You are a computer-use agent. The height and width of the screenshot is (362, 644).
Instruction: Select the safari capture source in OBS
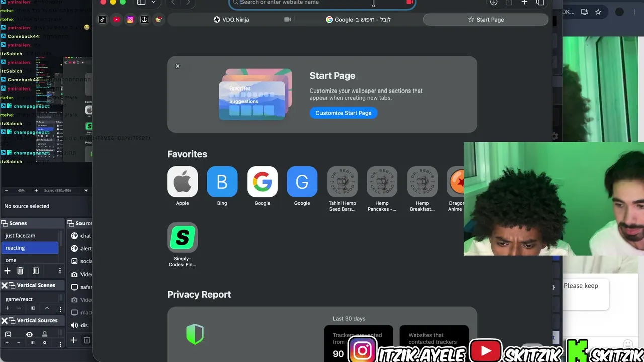click(80, 287)
